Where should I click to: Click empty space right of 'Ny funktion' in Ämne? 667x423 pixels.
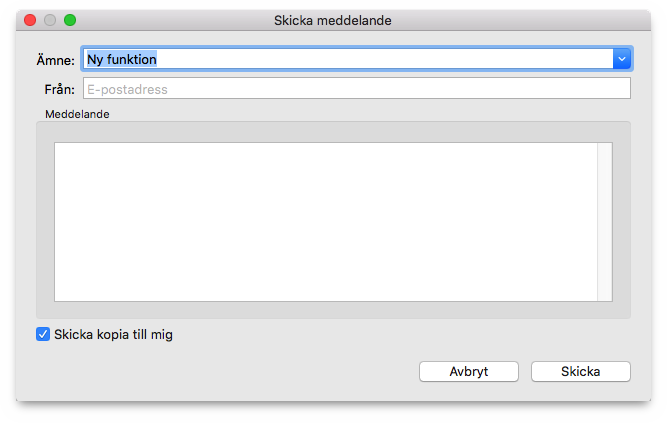pos(383,59)
